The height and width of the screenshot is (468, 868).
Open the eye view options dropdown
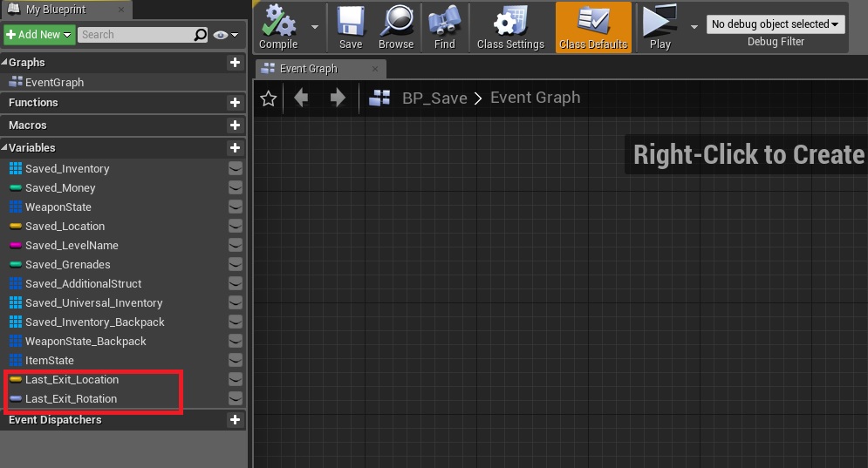point(225,35)
